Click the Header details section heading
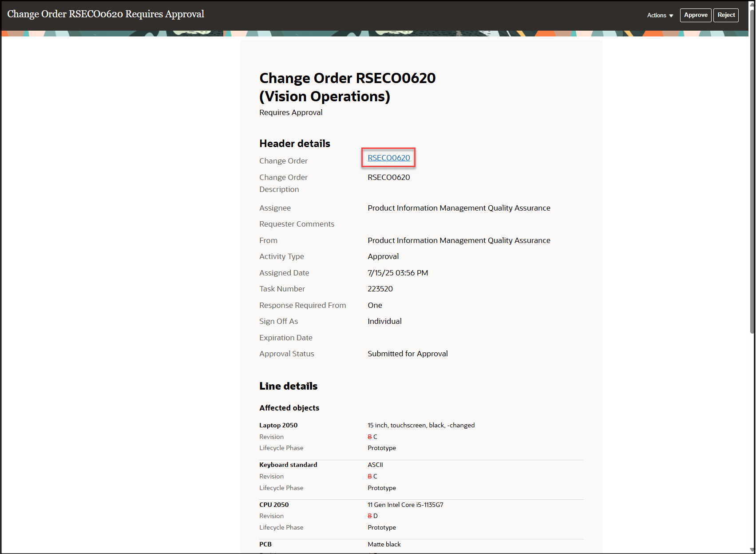This screenshot has height=554, width=756. click(x=294, y=143)
